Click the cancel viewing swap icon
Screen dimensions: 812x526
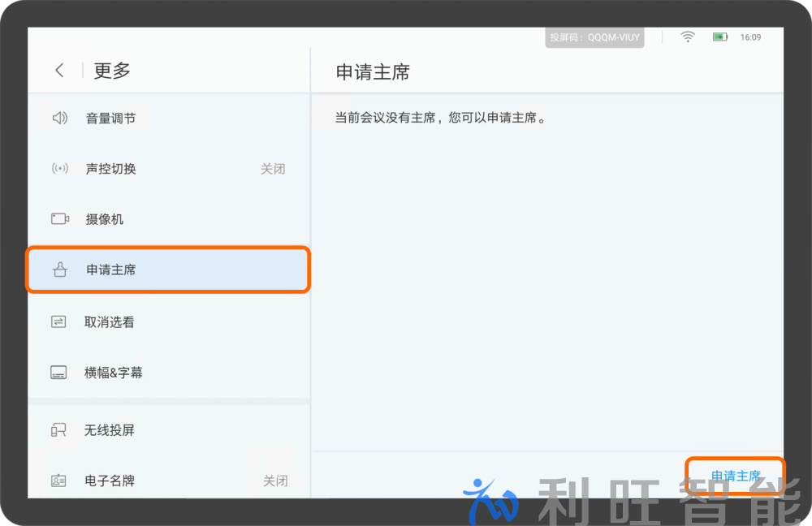58,322
